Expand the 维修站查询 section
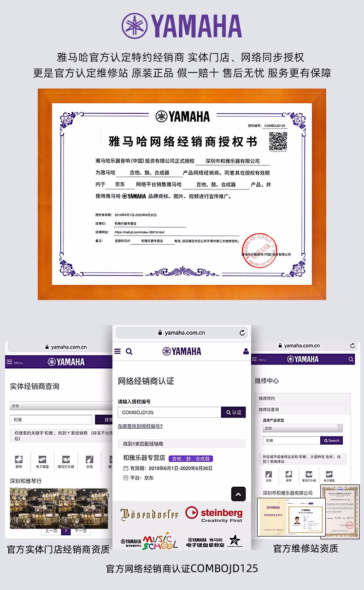The width and height of the screenshot is (364, 590). coord(303,409)
